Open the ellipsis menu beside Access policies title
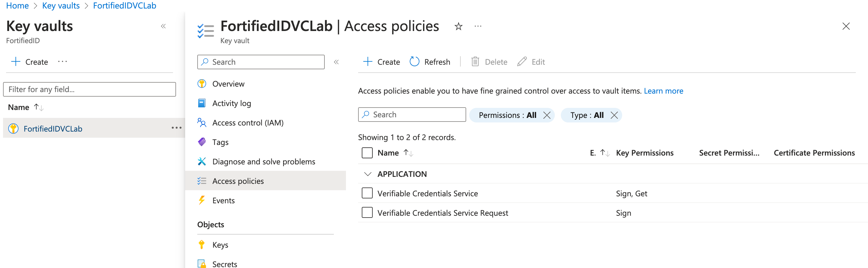 (x=478, y=26)
